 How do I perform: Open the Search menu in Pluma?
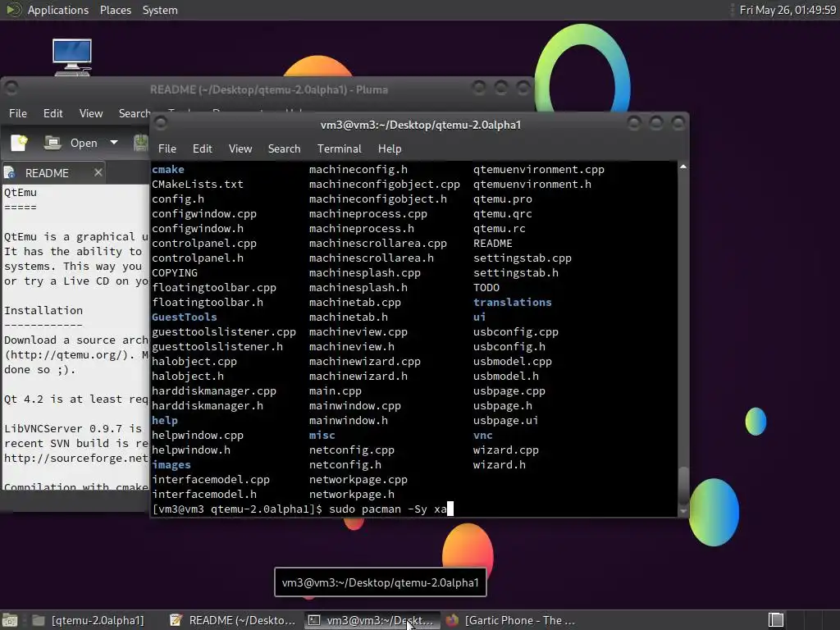[x=135, y=113]
